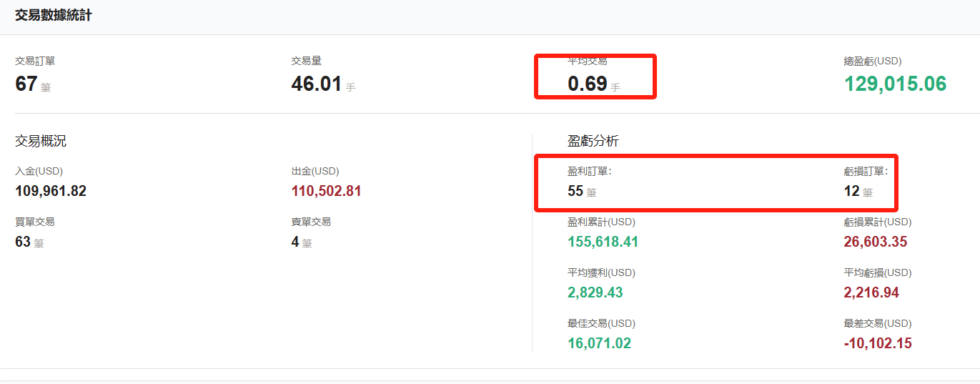The height and width of the screenshot is (384, 980).
Task: Click the 129,015.06 total profit value
Action: coord(896,84)
